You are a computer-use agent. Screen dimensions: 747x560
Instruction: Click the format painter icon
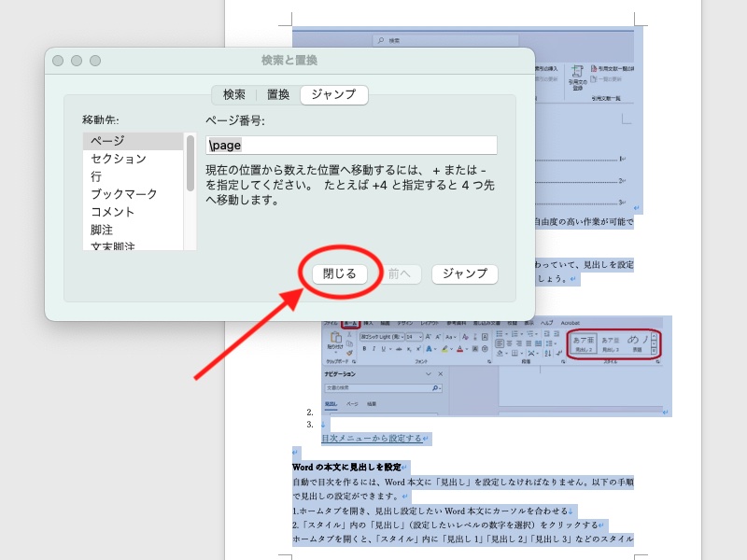[349, 352]
